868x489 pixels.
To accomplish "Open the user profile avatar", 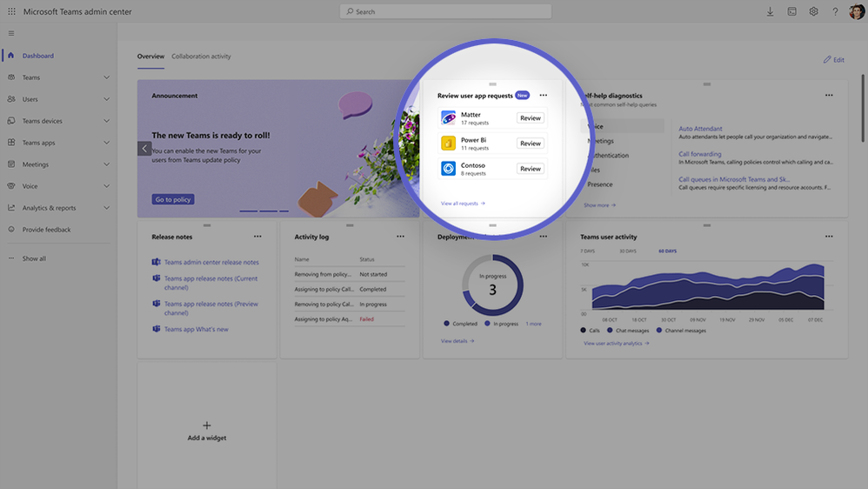I will click(x=857, y=11).
